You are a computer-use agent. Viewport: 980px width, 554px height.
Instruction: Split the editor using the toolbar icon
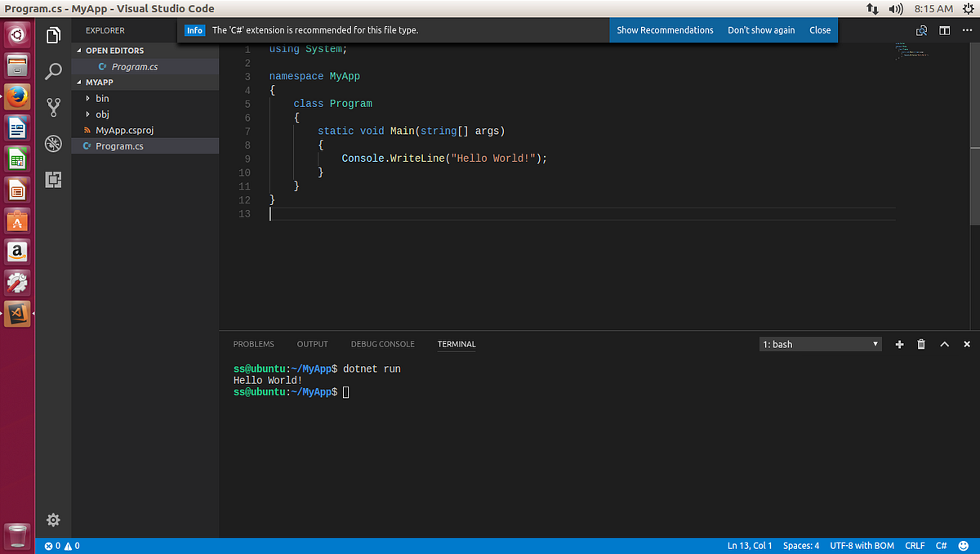(x=944, y=29)
